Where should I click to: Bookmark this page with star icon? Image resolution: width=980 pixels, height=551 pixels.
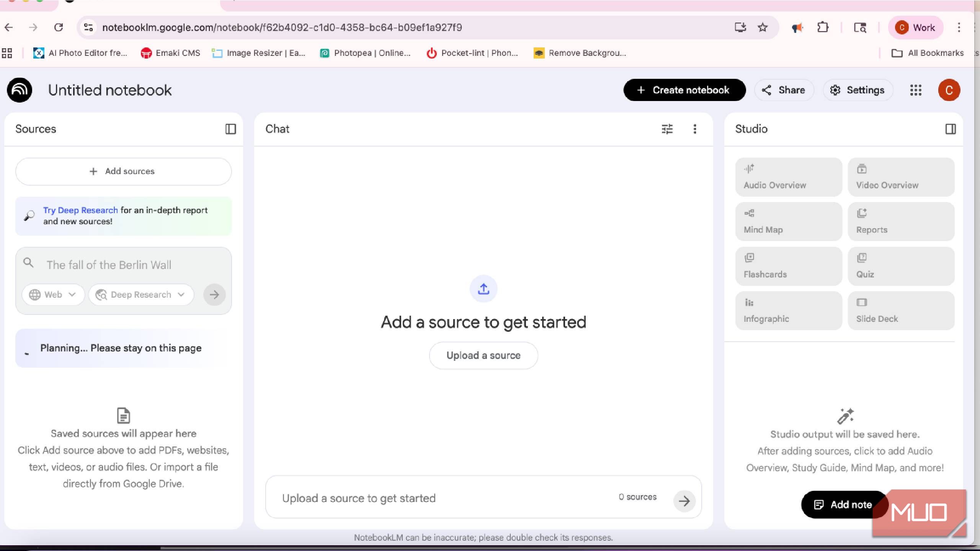pyautogui.click(x=763, y=27)
